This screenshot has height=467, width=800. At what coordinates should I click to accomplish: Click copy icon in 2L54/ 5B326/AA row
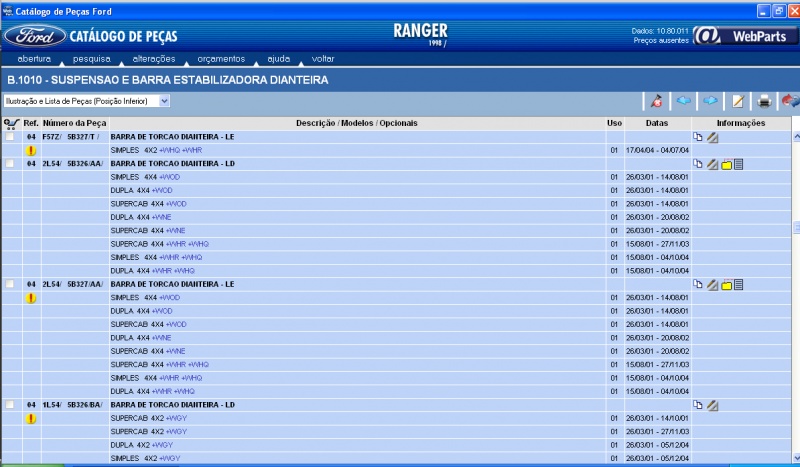tap(698, 164)
